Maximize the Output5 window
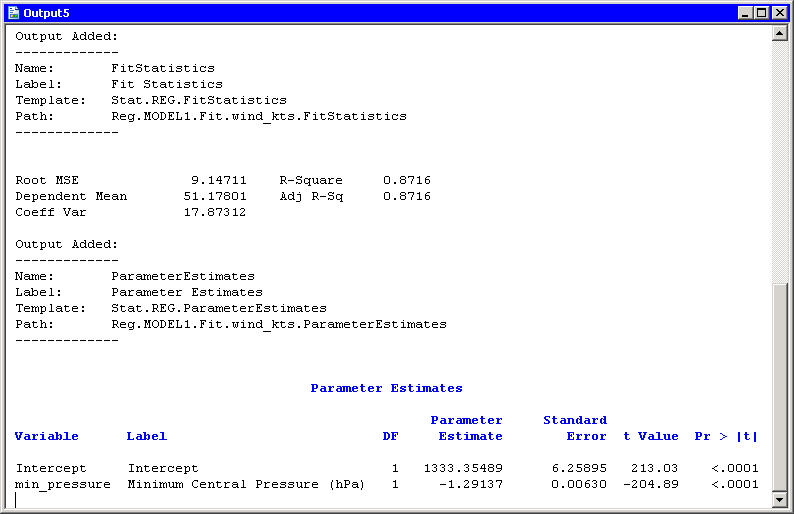 pyautogui.click(x=762, y=13)
